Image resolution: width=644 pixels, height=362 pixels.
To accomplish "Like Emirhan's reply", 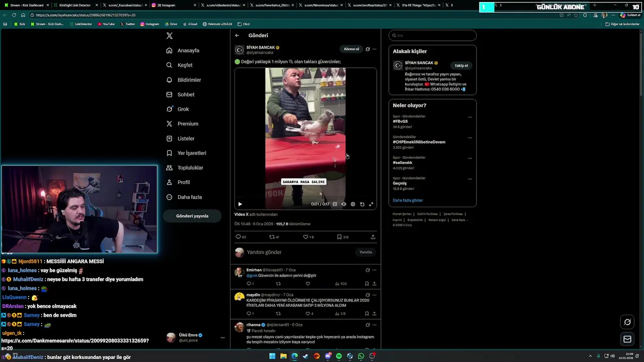I will [x=308, y=284].
